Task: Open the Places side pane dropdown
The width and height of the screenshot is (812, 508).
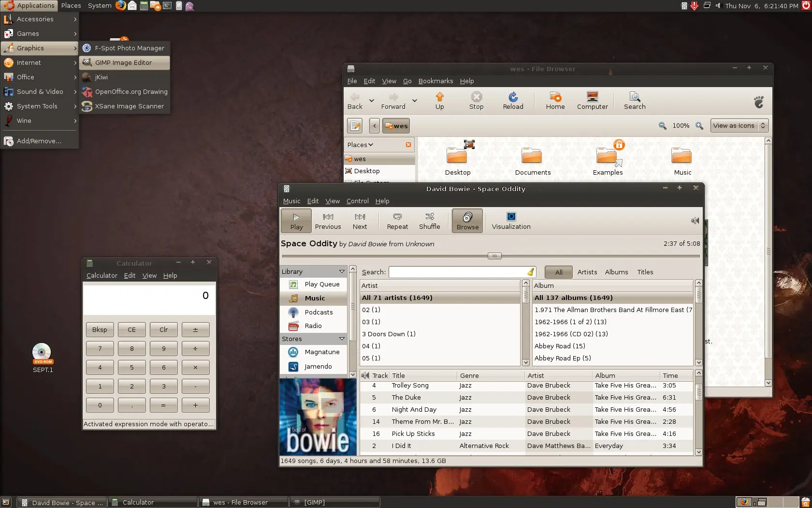Action: coord(361,145)
